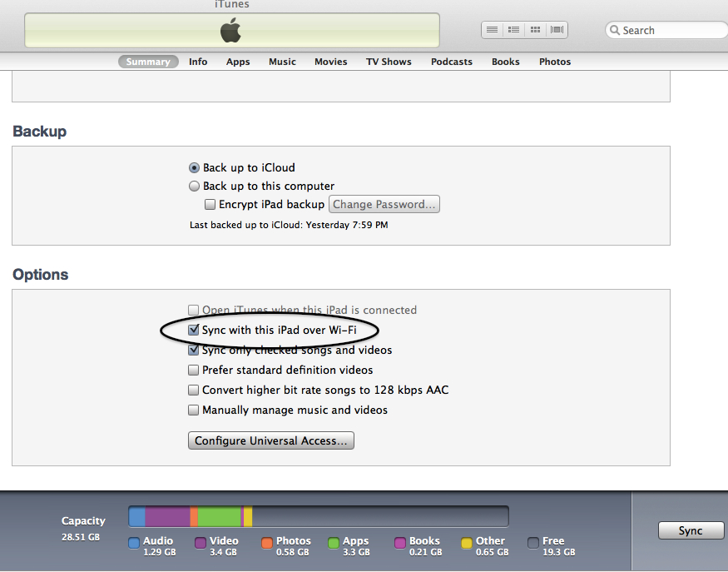The image size is (728, 572).
Task: Click the capacity usage bar
Action: coord(319,516)
